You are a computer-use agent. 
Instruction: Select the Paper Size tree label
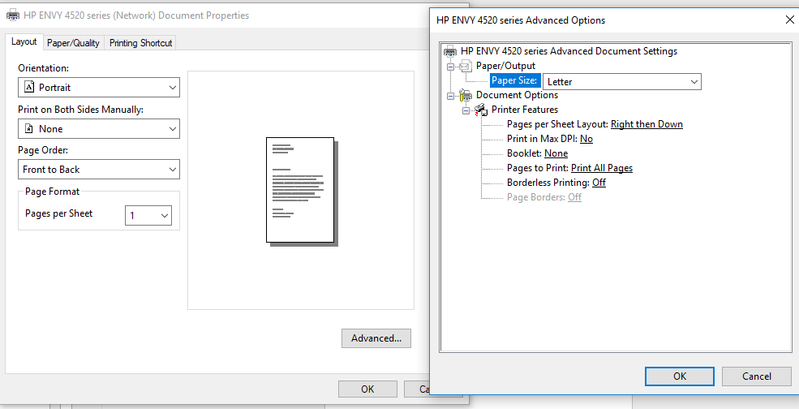(x=514, y=80)
